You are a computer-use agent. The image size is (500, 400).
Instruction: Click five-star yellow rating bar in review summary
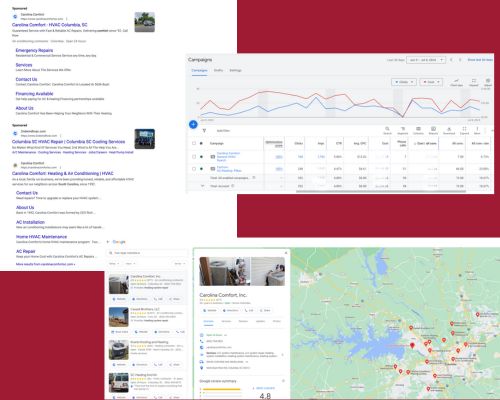[x=222, y=389]
